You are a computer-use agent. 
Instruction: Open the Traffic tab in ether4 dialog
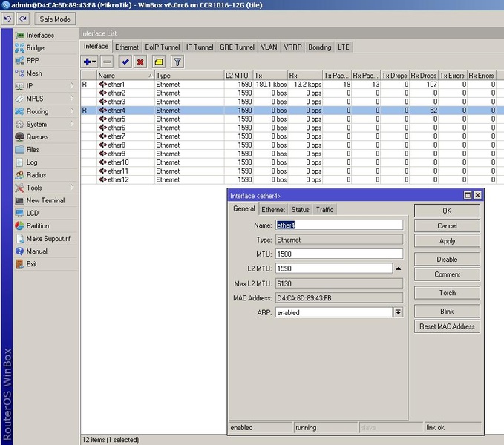(324, 210)
